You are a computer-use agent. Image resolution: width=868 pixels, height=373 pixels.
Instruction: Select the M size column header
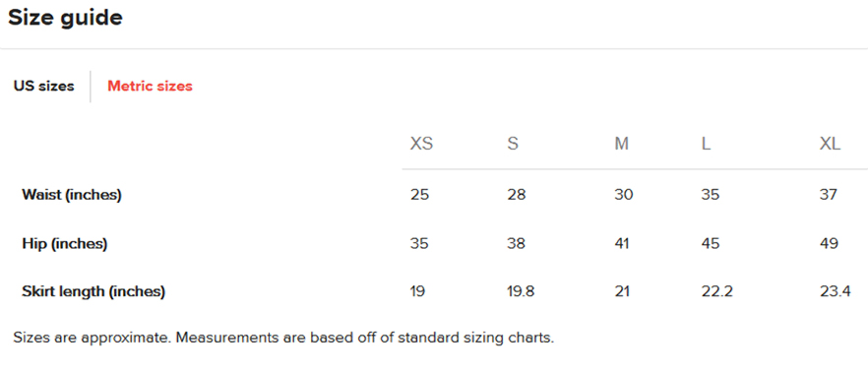621,144
